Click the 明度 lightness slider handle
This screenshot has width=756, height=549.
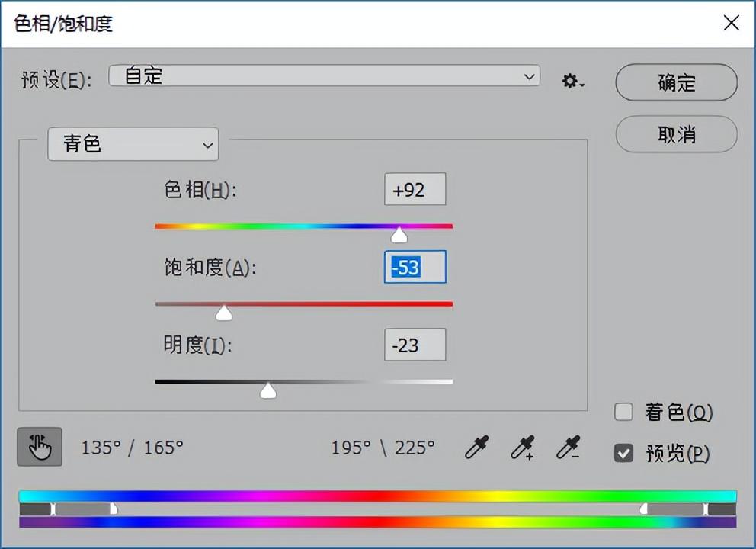(268, 390)
